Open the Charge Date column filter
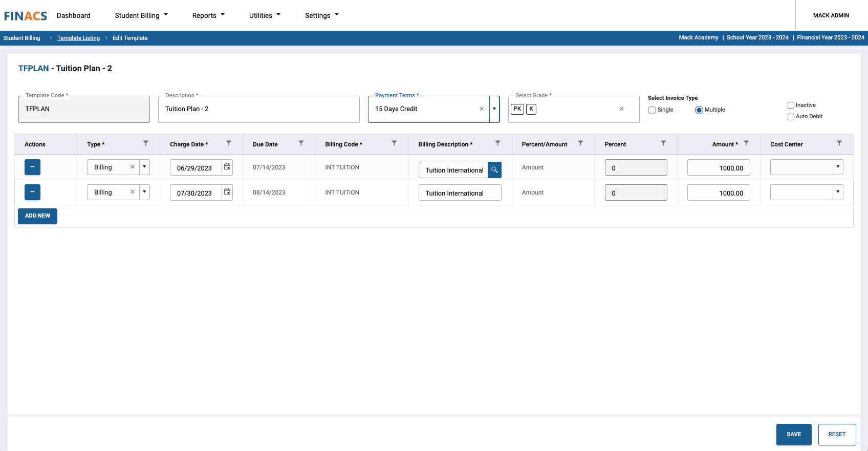The width and height of the screenshot is (868, 451). pyautogui.click(x=229, y=143)
